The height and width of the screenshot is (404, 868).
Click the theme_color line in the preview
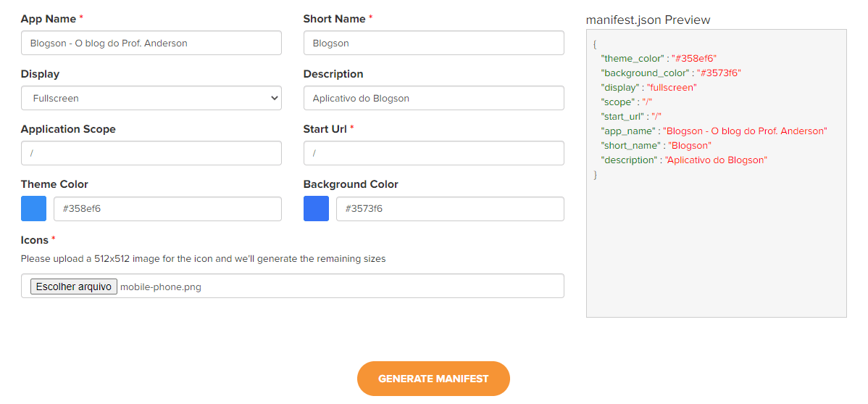[659, 58]
